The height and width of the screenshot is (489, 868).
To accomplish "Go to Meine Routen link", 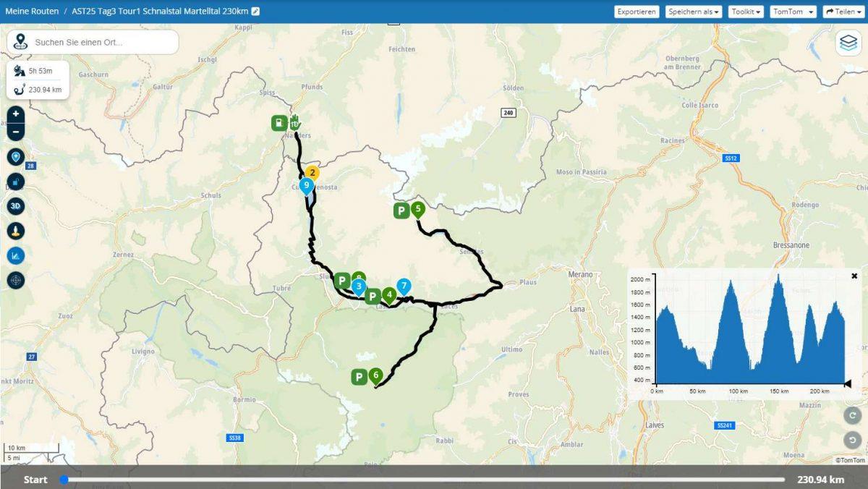I will pyautogui.click(x=32, y=12).
